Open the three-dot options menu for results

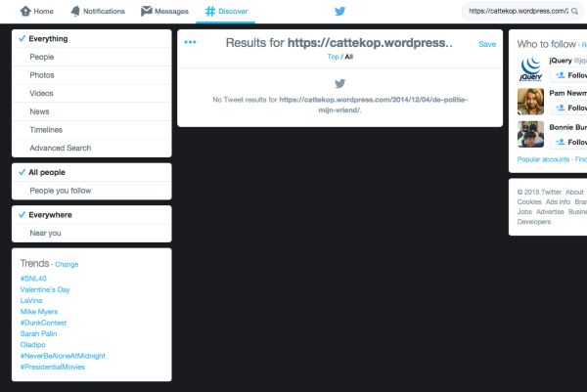coord(190,43)
